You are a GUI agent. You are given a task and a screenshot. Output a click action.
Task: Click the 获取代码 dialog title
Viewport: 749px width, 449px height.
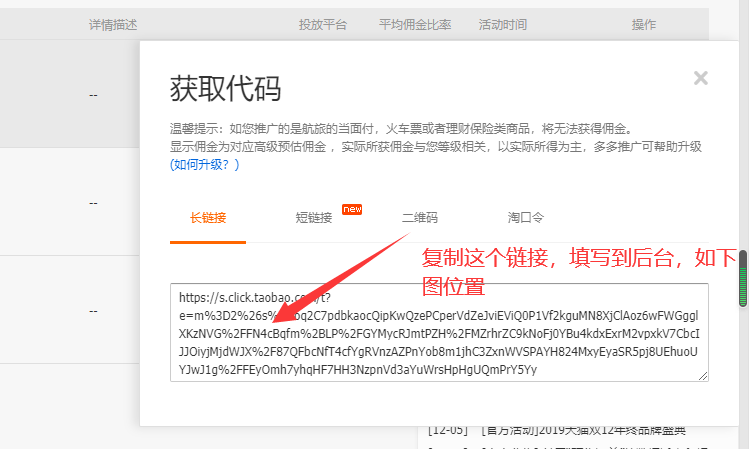(225, 89)
